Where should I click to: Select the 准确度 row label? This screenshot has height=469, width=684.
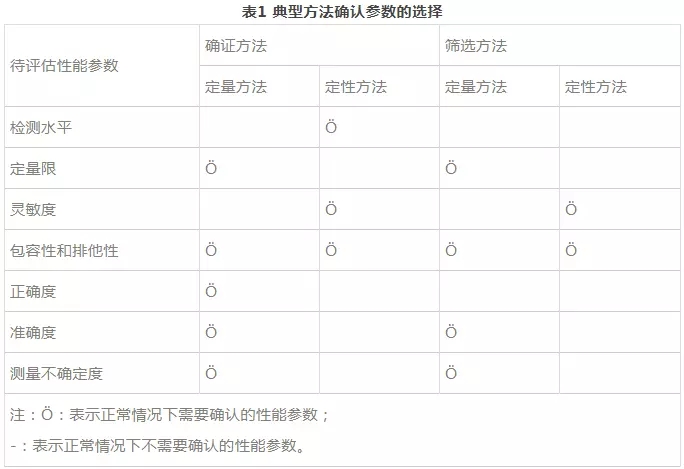(x=33, y=332)
